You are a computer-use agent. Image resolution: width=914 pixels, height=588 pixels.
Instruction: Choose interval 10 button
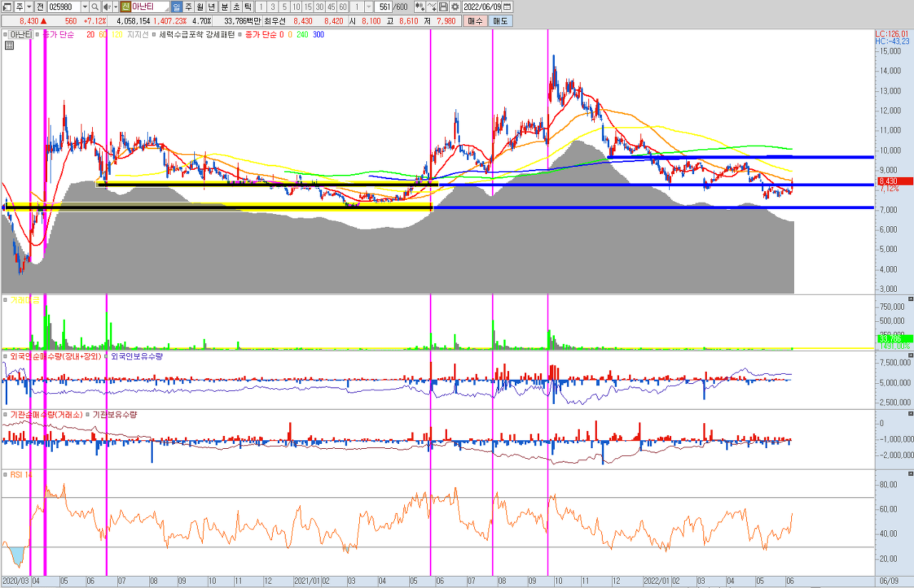pyautogui.click(x=296, y=6)
